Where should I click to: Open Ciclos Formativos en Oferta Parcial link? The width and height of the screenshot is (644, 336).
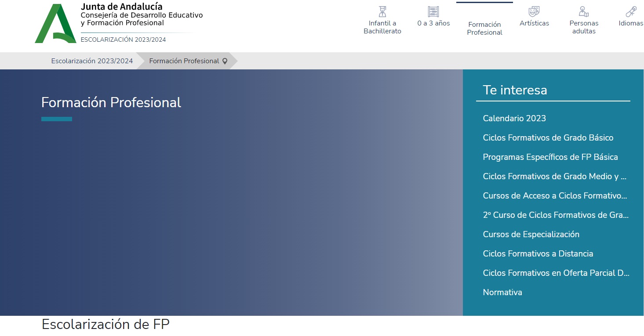pyautogui.click(x=556, y=273)
